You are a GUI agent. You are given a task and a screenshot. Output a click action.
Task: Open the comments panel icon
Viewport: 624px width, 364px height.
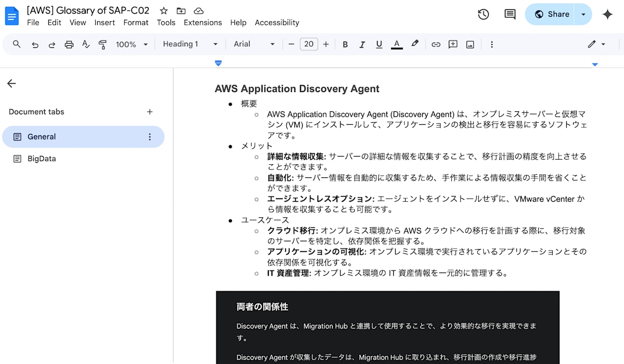tap(510, 15)
